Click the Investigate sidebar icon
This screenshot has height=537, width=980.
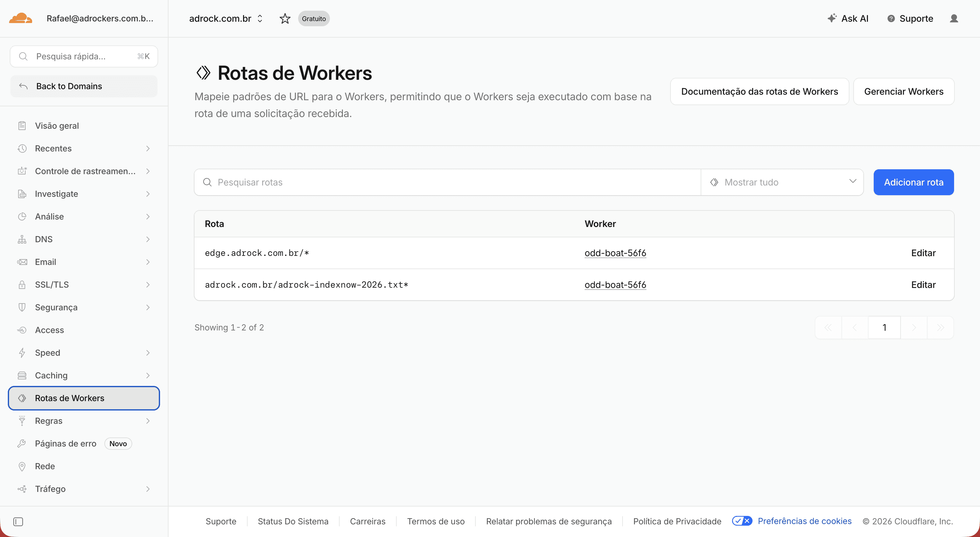(x=22, y=194)
